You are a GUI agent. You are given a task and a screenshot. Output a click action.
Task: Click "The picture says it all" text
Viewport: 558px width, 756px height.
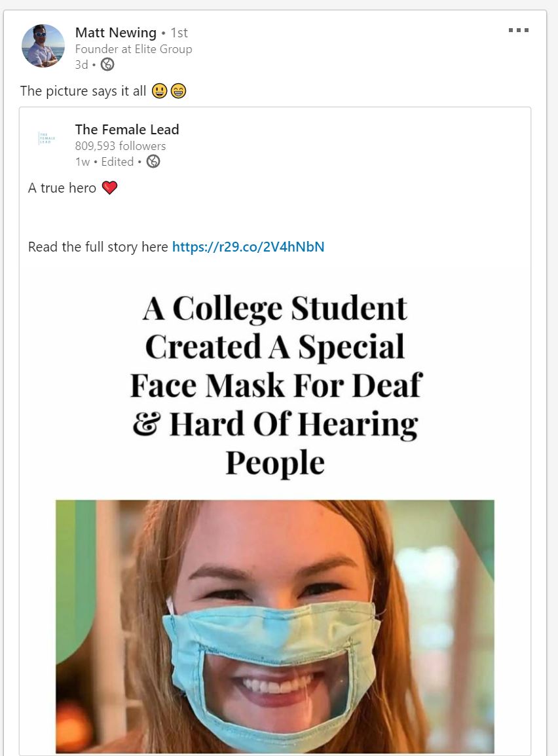tap(83, 91)
